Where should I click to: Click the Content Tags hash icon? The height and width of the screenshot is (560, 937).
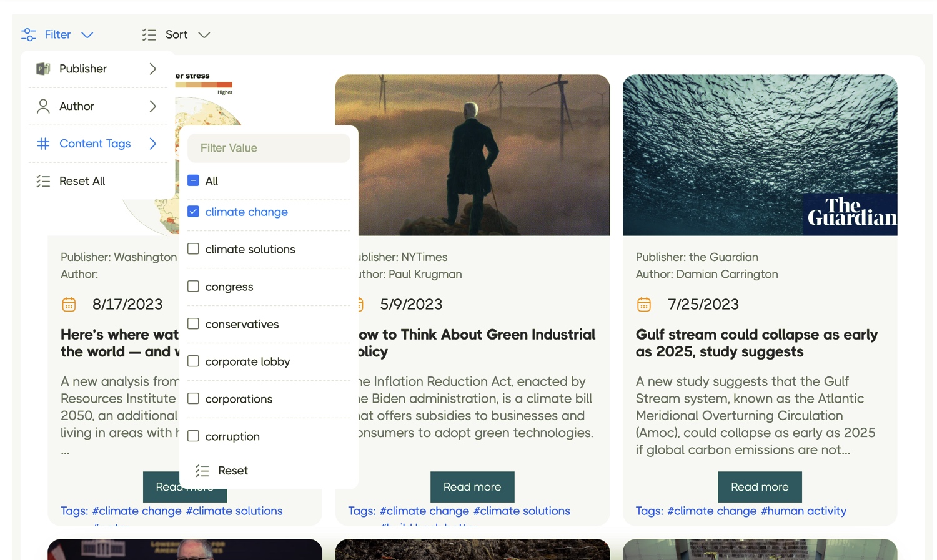coord(43,144)
